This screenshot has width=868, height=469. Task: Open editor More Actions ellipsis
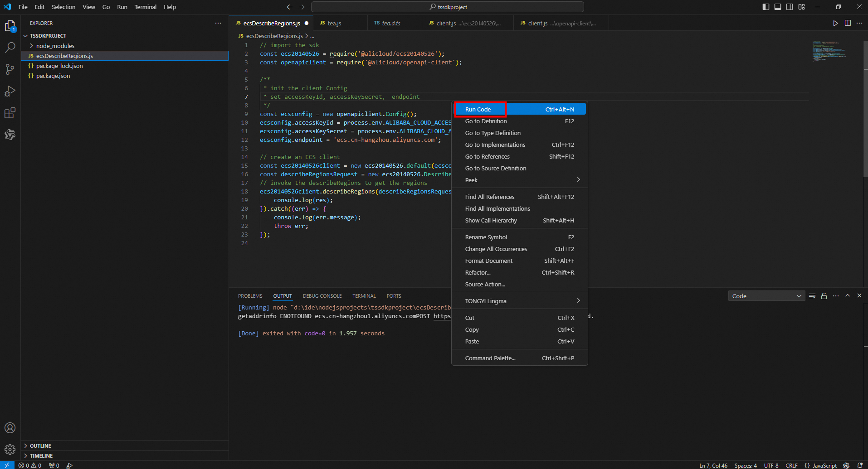click(x=859, y=23)
